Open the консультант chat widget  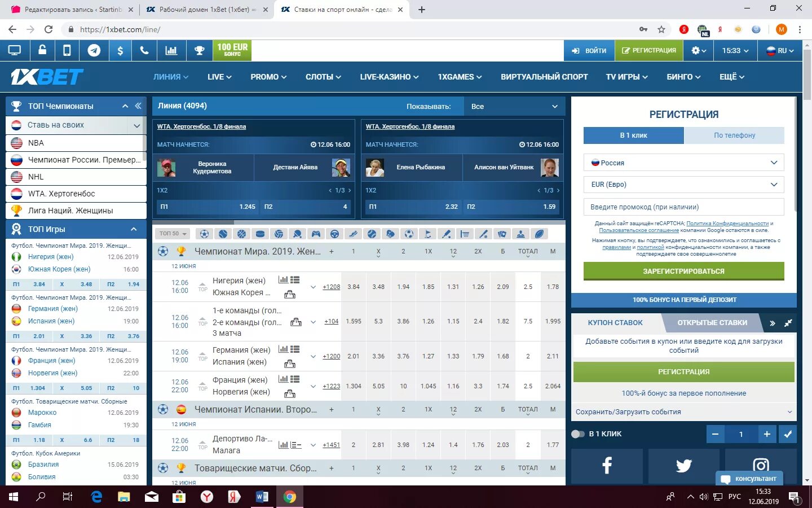(749, 479)
